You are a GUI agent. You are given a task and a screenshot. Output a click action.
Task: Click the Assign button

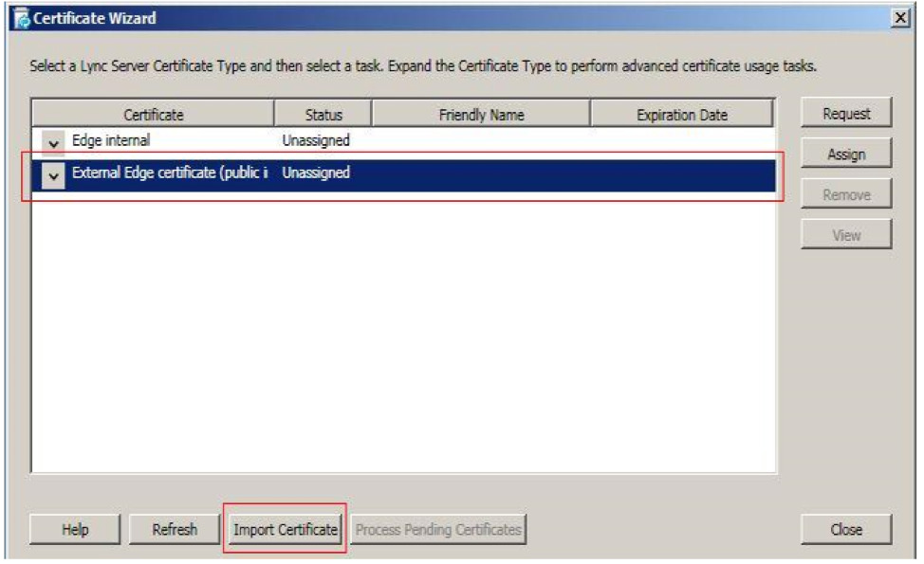point(845,154)
